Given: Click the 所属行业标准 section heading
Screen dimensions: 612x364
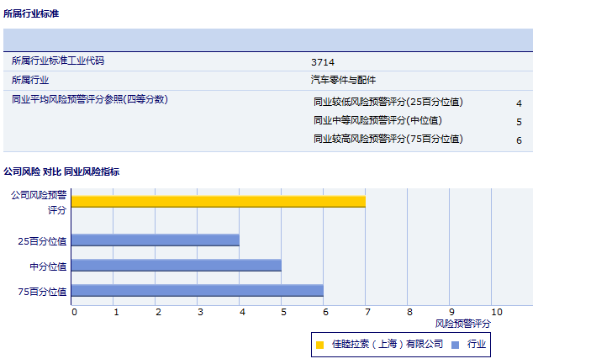Looking at the screenshot, I should tap(31, 14).
